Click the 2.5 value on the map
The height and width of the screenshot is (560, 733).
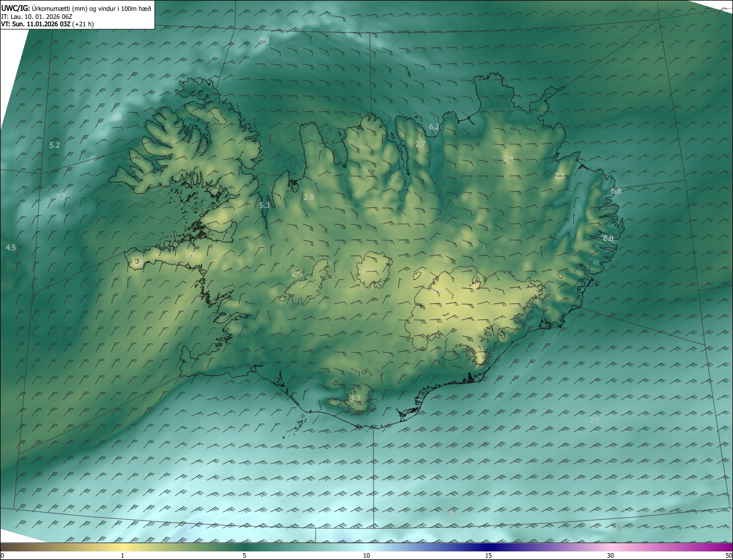tap(297, 274)
